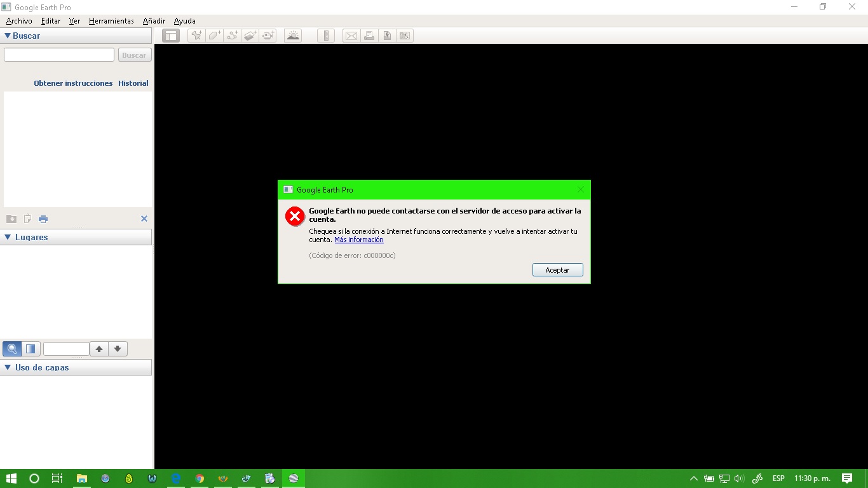Choose the Add Image Overlay tool
Viewport: 868px width, 488px height.
(250, 36)
